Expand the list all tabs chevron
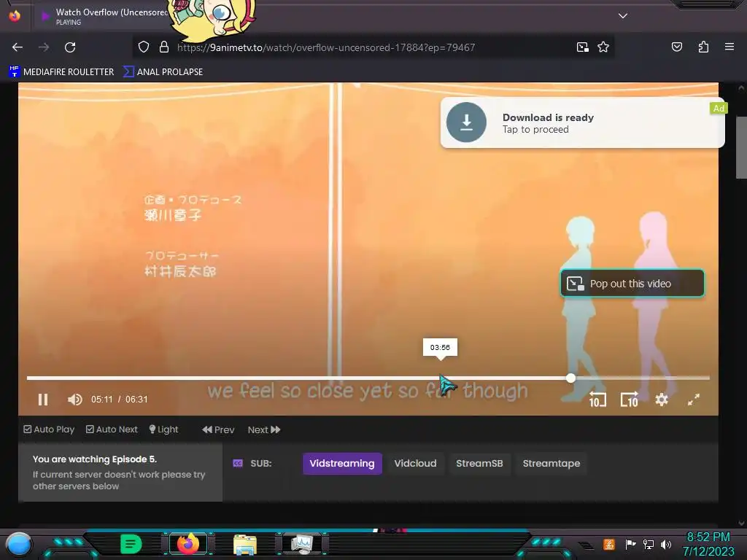Screen dimensions: 747x560 [623, 16]
